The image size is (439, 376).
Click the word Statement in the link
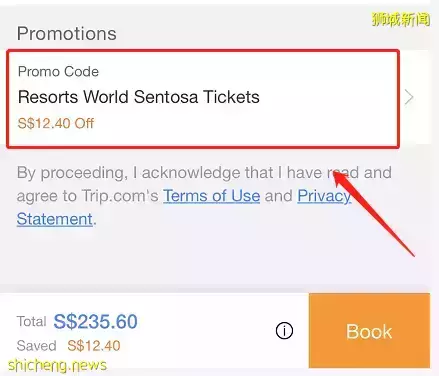[55, 219]
